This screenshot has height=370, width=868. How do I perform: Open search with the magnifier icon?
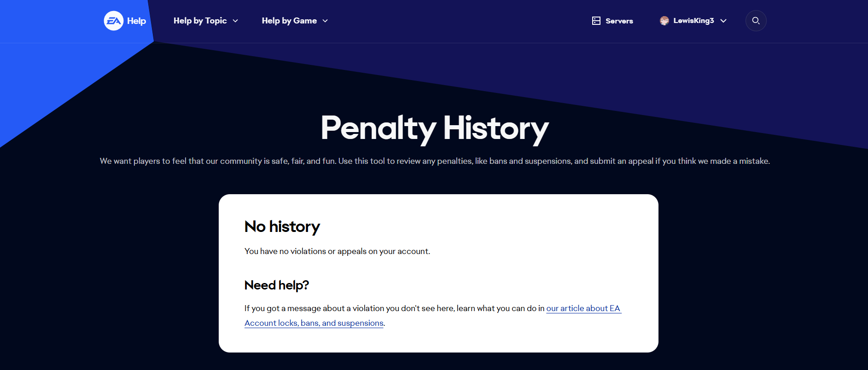756,21
